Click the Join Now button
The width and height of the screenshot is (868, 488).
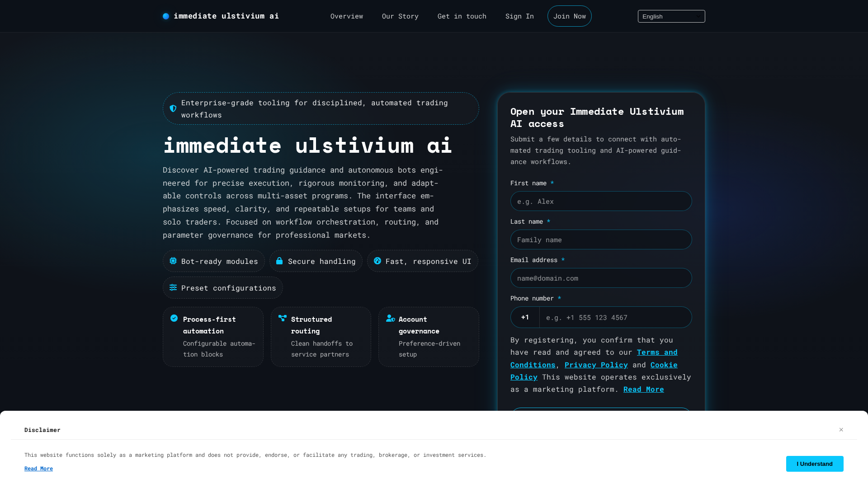570,16
